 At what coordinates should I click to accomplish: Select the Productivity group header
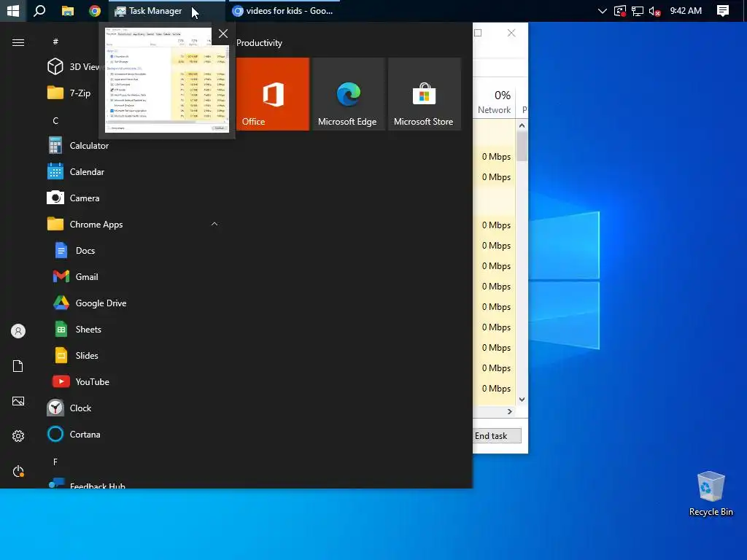pyautogui.click(x=259, y=43)
